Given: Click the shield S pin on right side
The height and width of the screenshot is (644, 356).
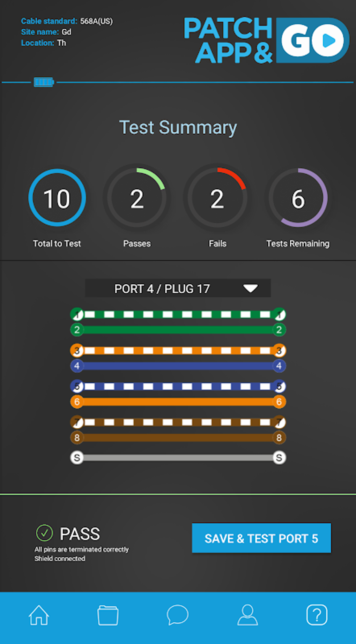Looking at the screenshot, I should pyautogui.click(x=279, y=458).
